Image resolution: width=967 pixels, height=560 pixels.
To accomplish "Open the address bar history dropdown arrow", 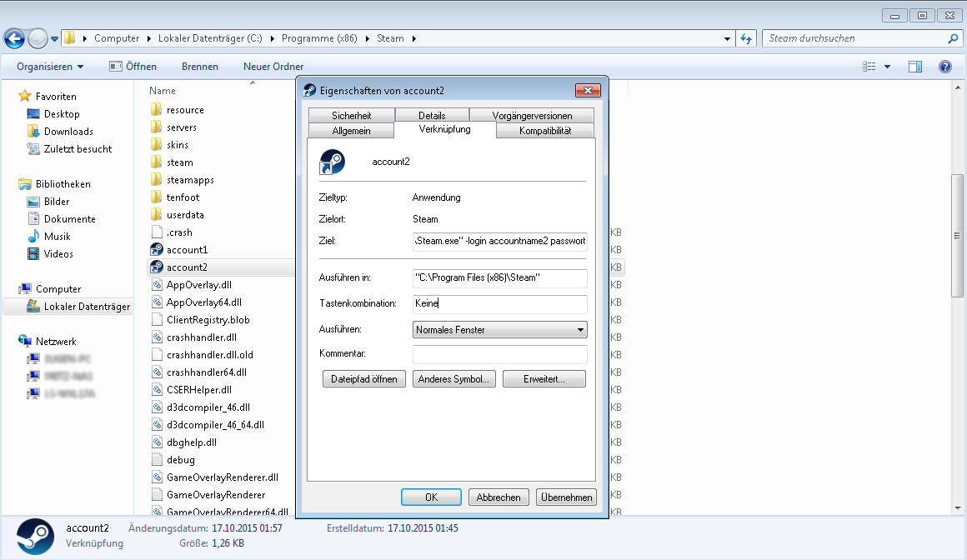I will pos(727,39).
